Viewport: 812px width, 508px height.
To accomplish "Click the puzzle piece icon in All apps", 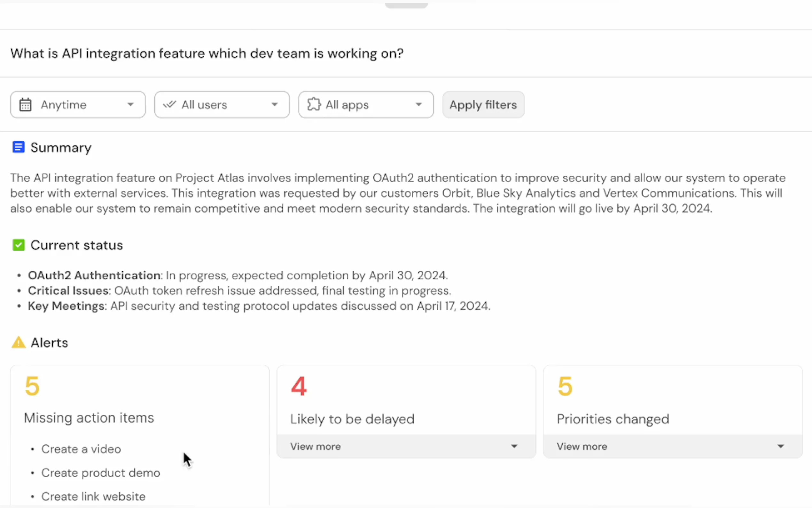I will coord(314,104).
